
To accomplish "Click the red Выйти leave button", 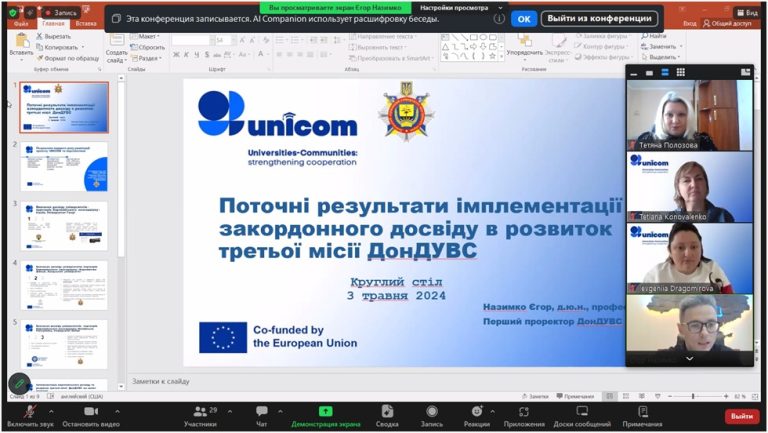I will [x=742, y=416].
